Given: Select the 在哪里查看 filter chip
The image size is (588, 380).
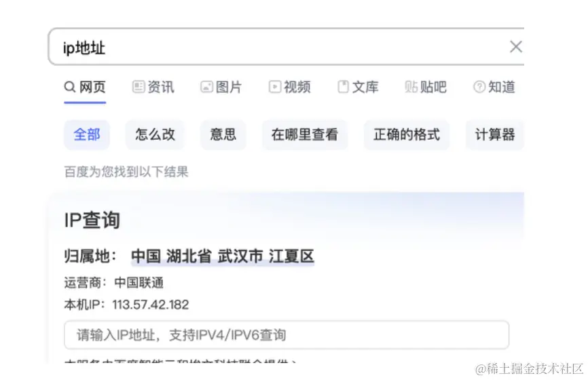Looking at the screenshot, I should click(305, 134).
